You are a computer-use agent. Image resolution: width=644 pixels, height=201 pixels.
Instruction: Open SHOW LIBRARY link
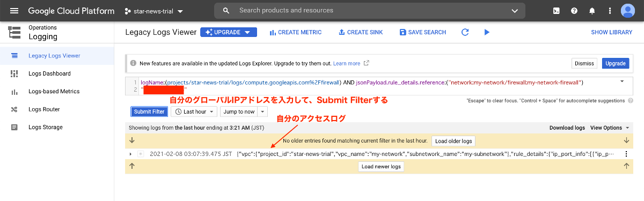[611, 32]
